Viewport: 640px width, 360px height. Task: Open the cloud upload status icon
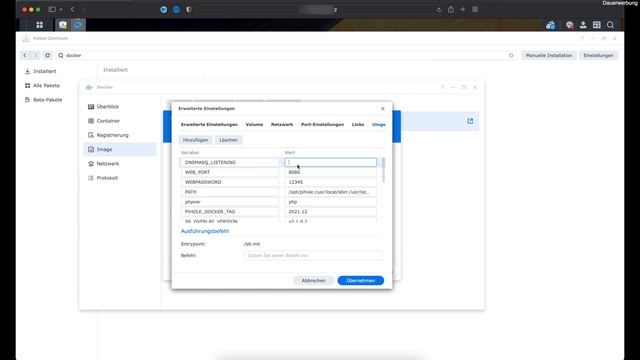click(551, 25)
